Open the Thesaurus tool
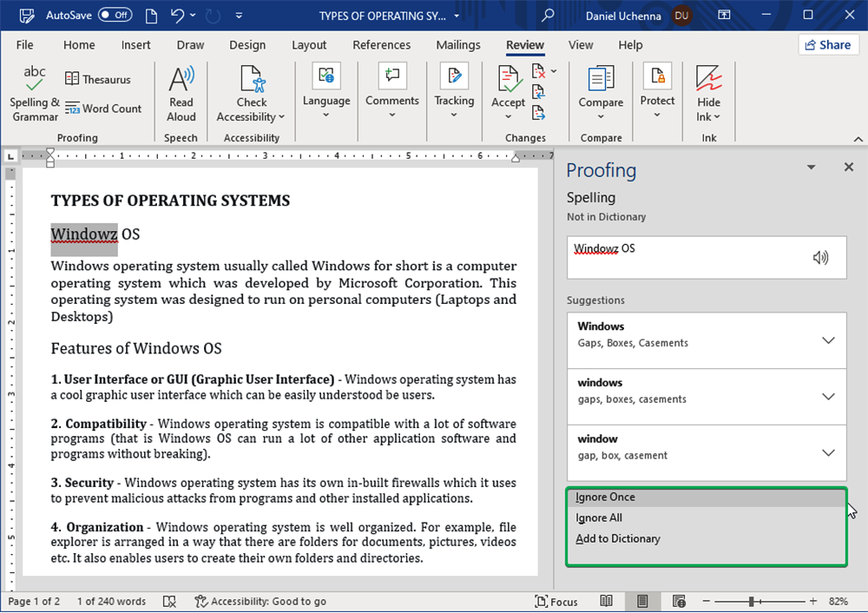 (x=97, y=79)
